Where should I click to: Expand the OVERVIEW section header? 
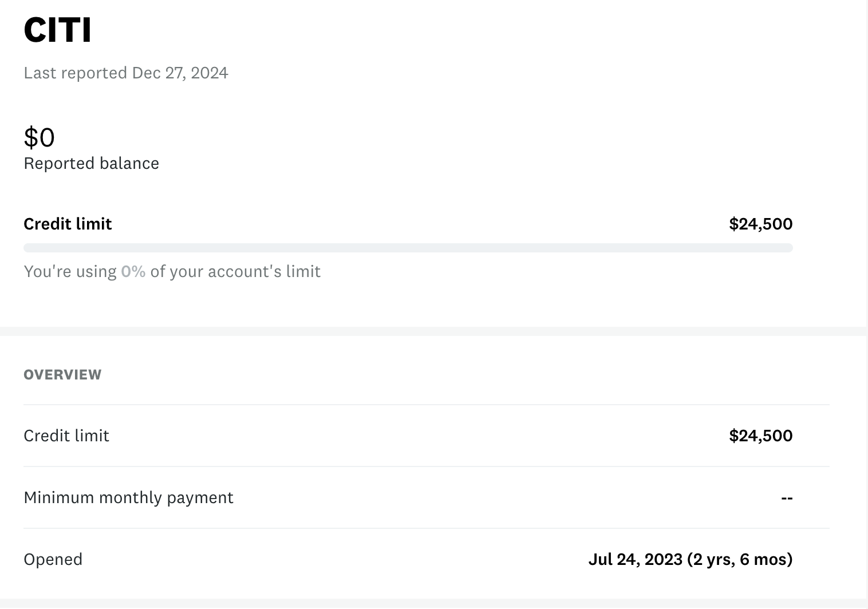[x=62, y=374]
